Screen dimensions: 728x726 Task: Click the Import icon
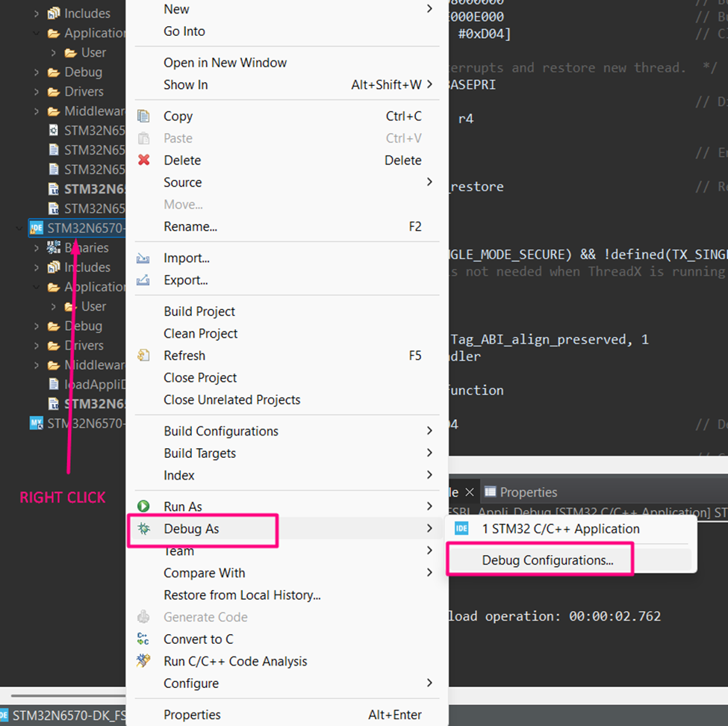(143, 258)
